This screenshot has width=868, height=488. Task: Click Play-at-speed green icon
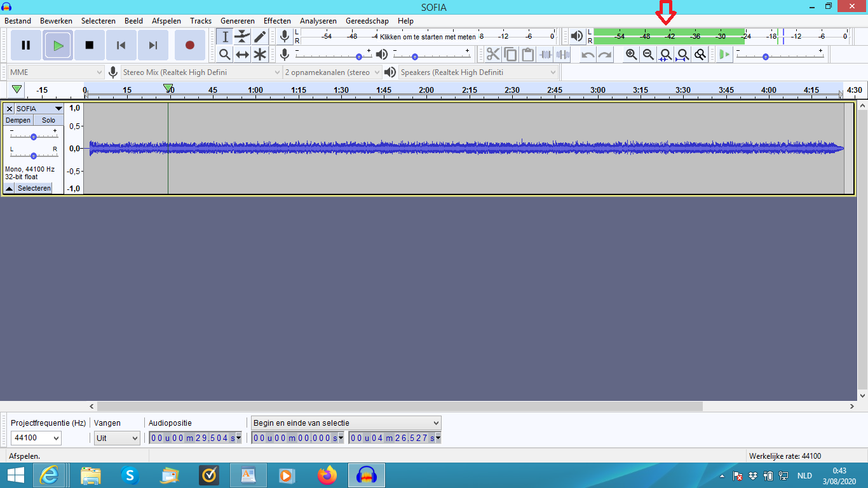point(724,55)
